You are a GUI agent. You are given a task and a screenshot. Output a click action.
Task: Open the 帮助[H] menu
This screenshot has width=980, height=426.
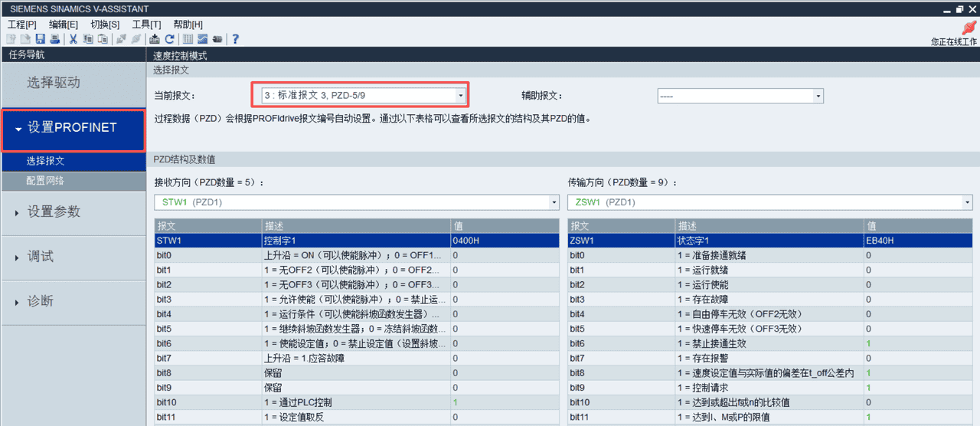(x=188, y=25)
